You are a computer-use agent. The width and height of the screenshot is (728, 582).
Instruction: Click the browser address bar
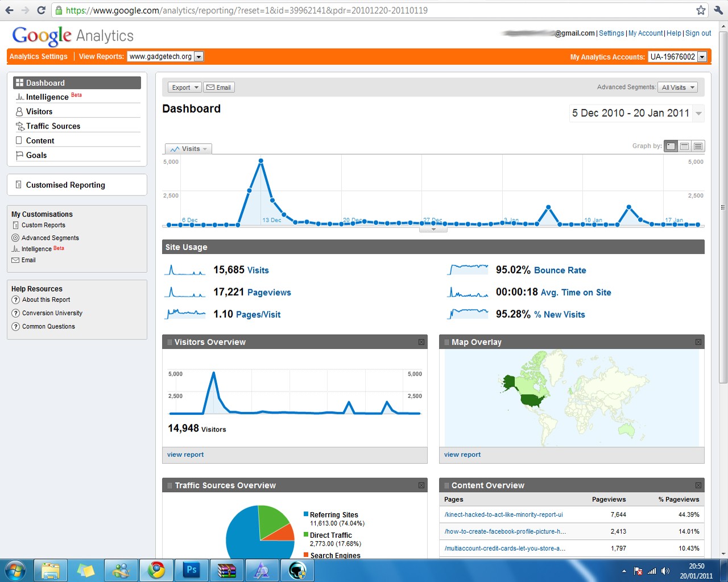pos(375,10)
